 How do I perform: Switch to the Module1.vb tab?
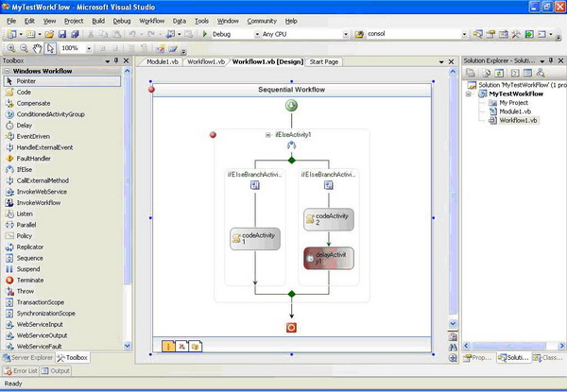point(162,61)
